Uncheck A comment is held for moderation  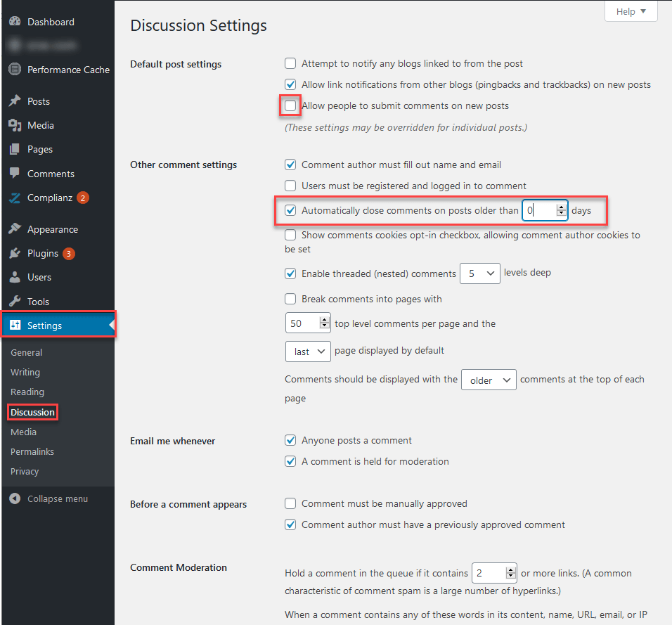pos(290,461)
